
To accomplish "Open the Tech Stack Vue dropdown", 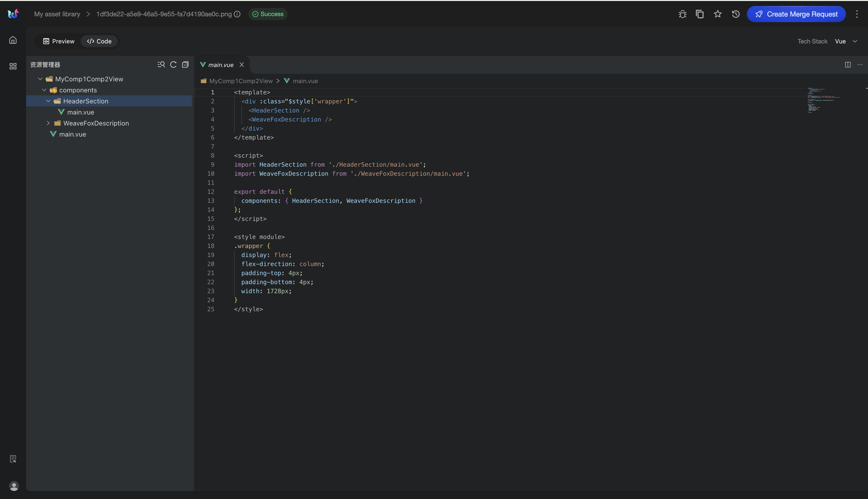I will [845, 41].
